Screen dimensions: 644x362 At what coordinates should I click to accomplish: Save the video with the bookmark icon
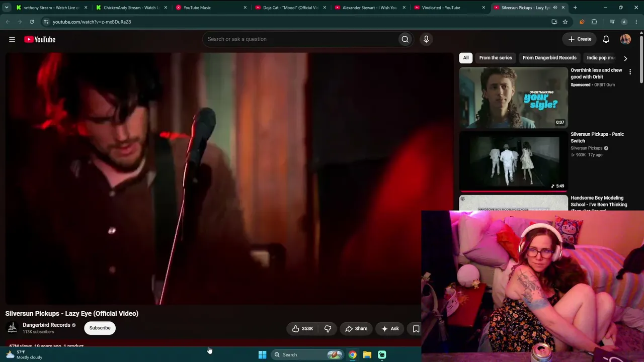[416, 329]
